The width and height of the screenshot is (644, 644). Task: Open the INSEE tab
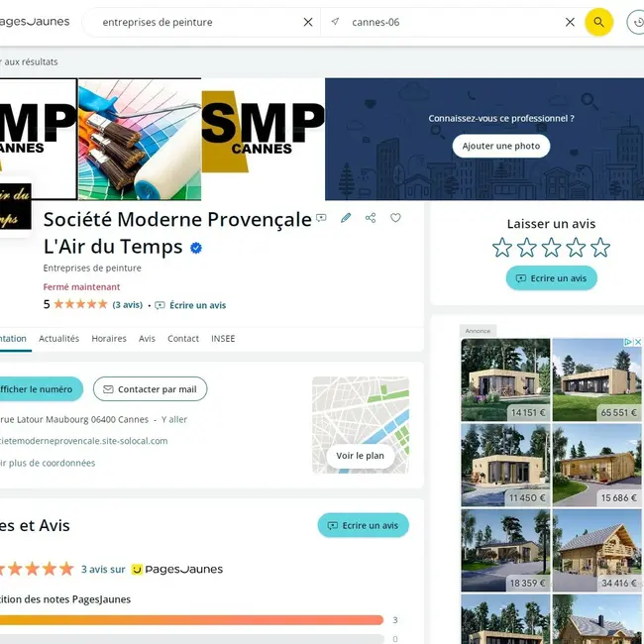(223, 339)
